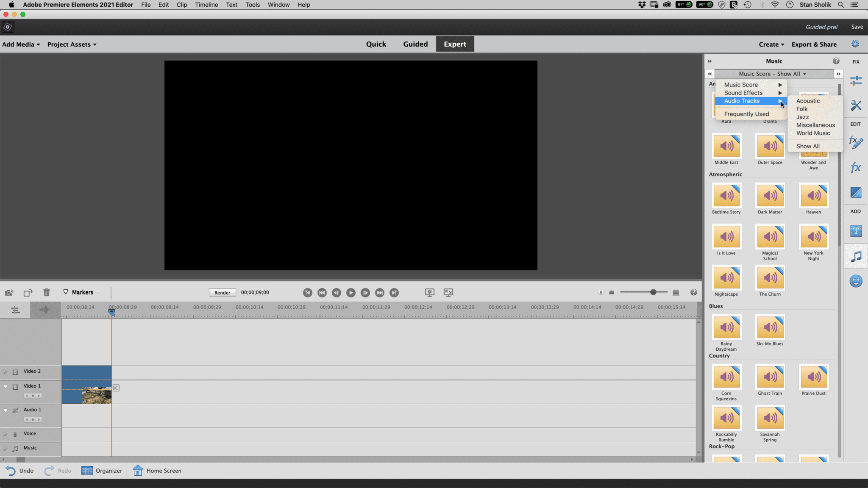Select the Music note icon in sidebar
868x488 pixels.
coord(856,256)
